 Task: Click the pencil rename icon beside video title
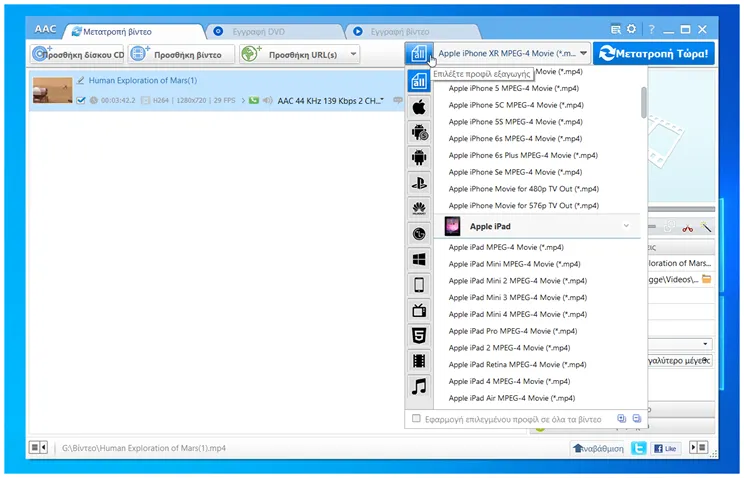81,80
